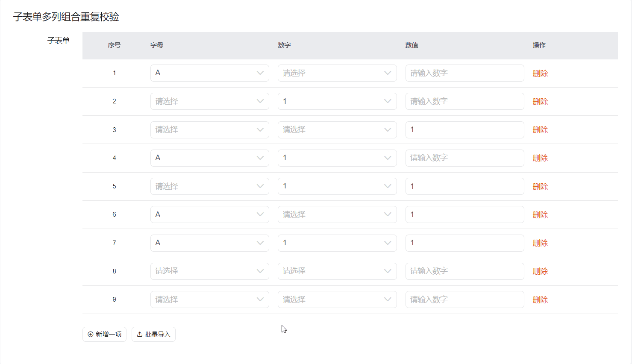
Task: Click the 批量导入 button
Action: point(153,334)
